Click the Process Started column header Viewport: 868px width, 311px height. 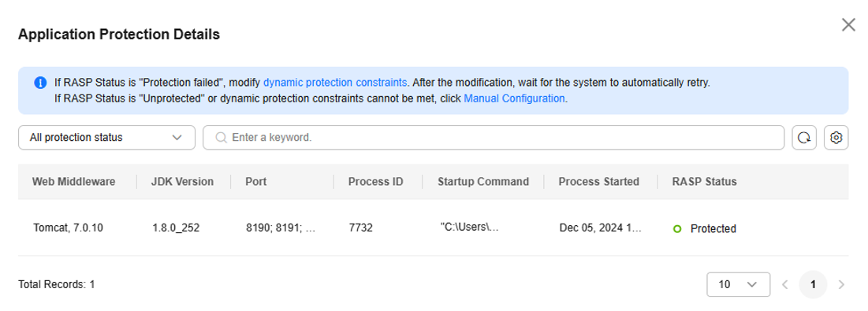[598, 182]
